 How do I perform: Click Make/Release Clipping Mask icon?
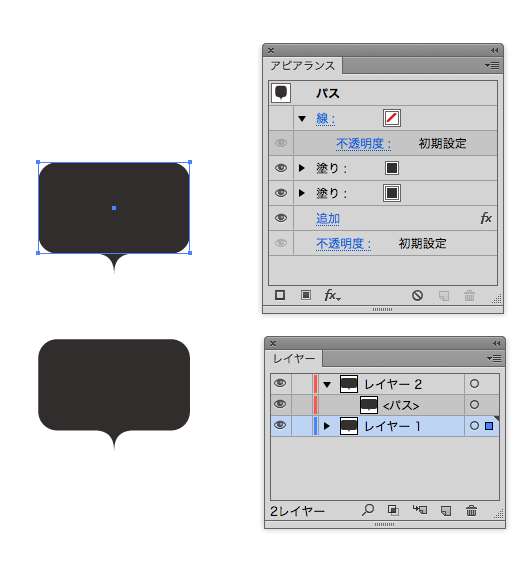[x=393, y=510]
